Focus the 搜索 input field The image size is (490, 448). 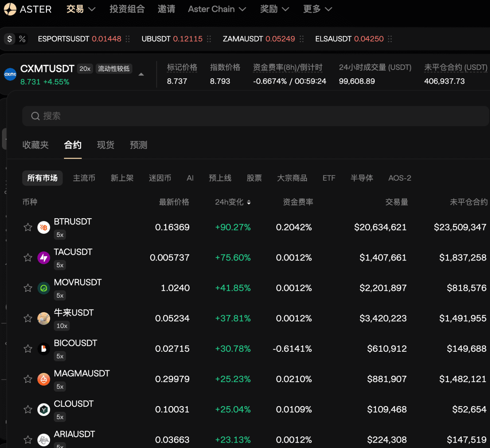click(x=256, y=116)
